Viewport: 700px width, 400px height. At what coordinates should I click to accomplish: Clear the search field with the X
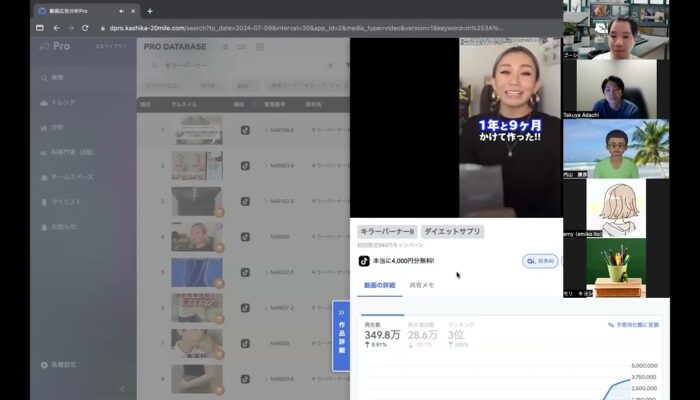pyautogui.click(x=330, y=66)
